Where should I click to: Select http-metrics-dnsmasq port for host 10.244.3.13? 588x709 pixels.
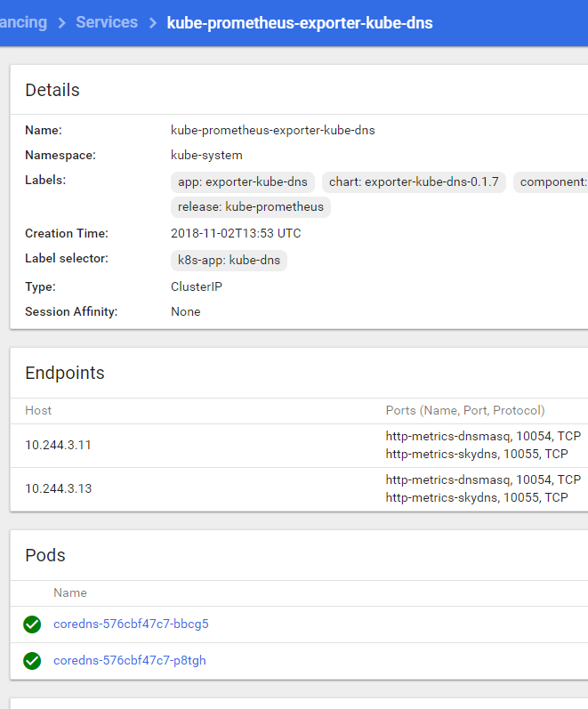coord(483,479)
